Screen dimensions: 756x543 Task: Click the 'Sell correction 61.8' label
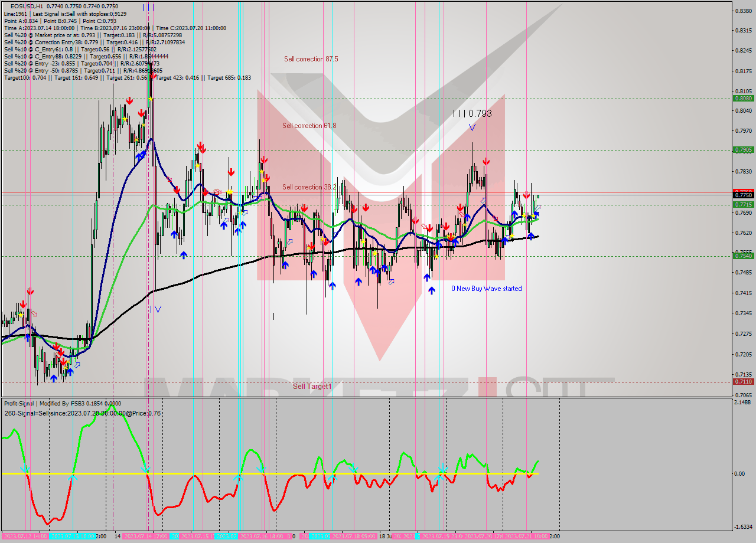(309, 126)
